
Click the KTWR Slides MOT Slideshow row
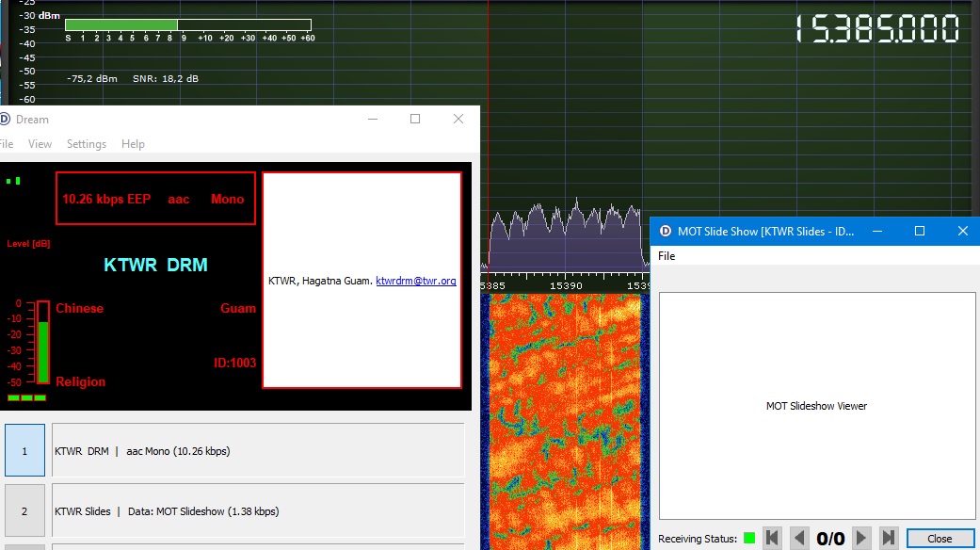[258, 510]
